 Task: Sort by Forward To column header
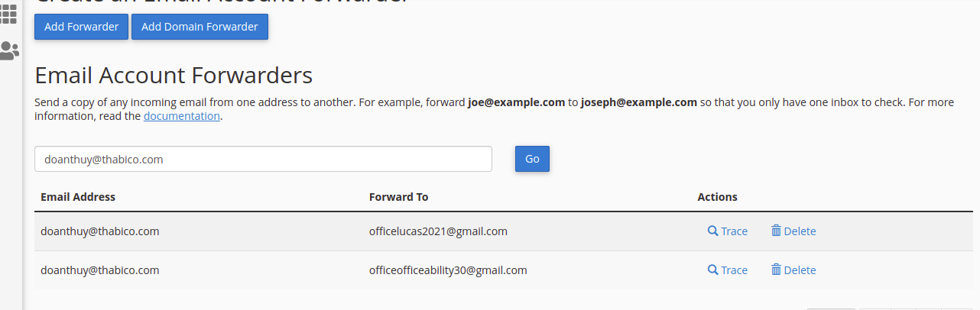click(398, 197)
